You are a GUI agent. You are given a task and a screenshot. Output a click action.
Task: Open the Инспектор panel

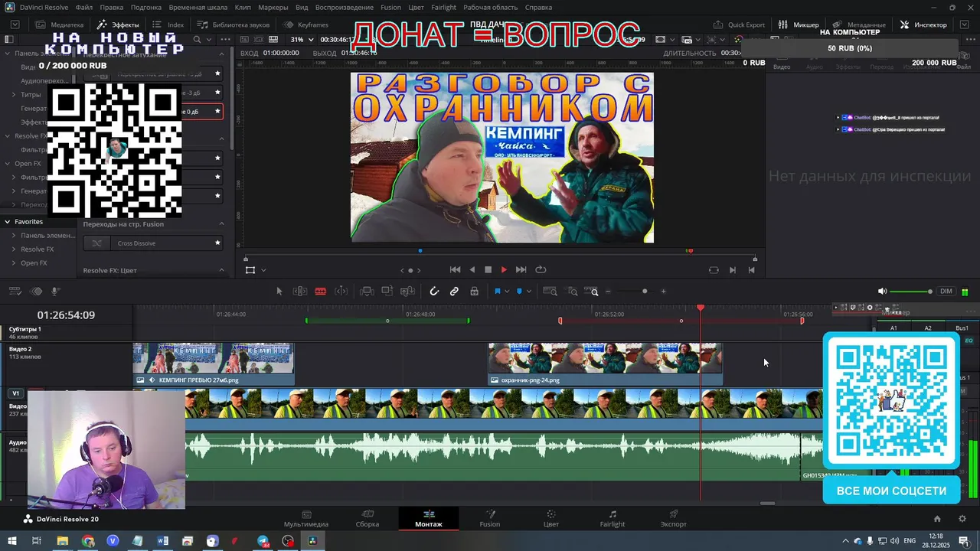click(923, 24)
